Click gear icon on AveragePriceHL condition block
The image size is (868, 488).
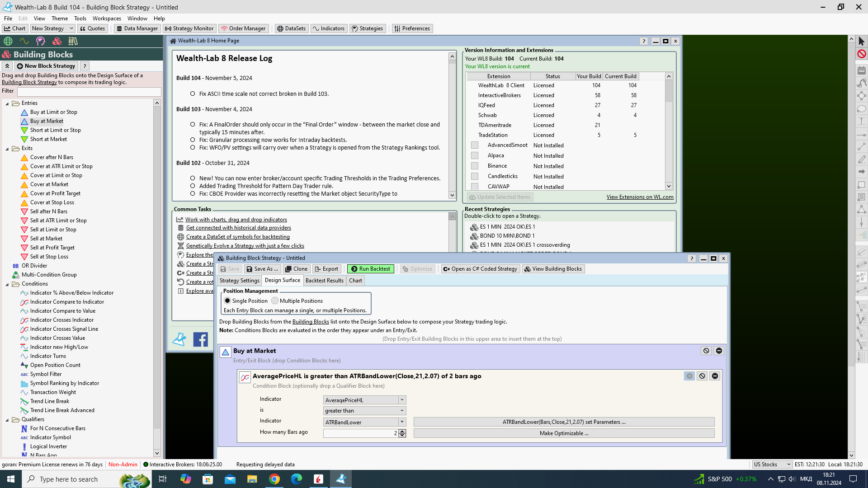coord(689,376)
